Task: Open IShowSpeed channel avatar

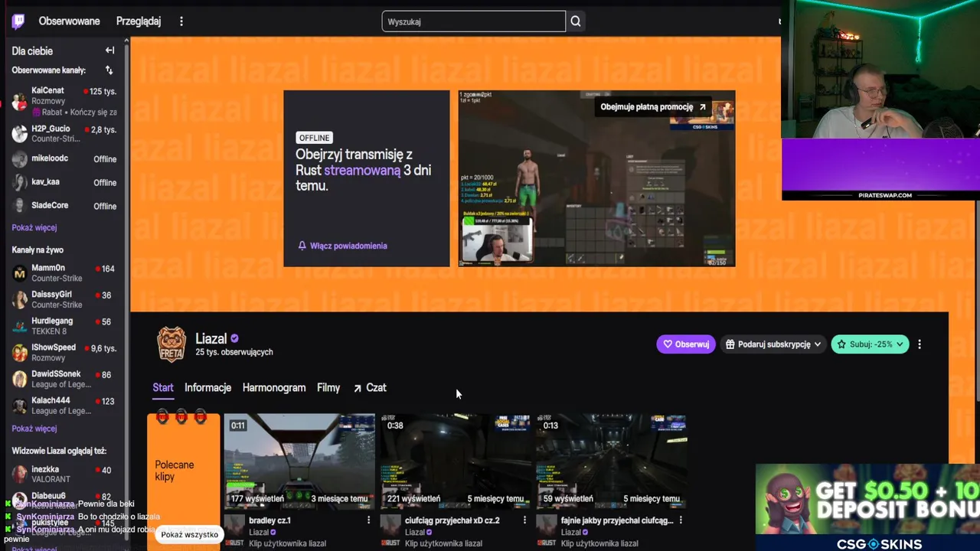Action: (20, 352)
